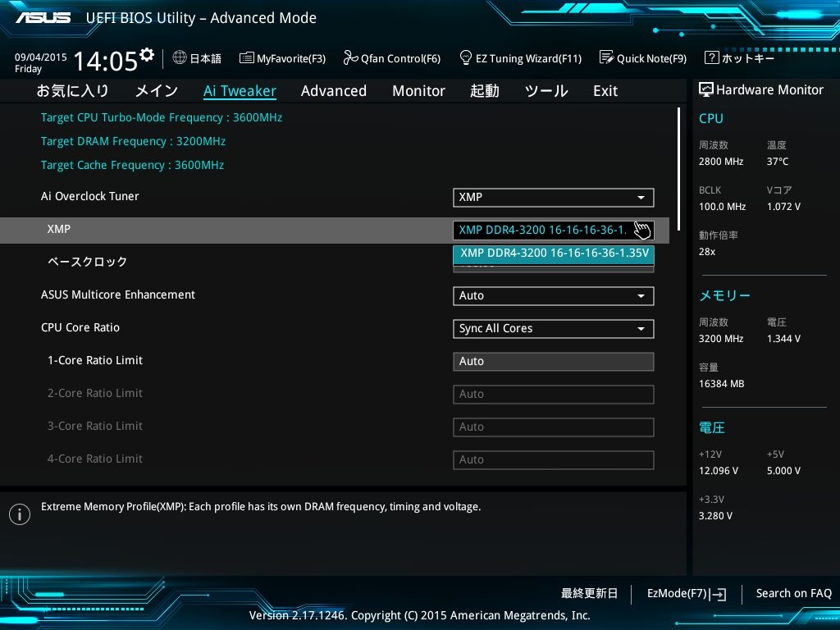The height and width of the screenshot is (630, 840).
Task: Click Target Cache Frequency : 3600MHz text
Action: click(x=132, y=165)
